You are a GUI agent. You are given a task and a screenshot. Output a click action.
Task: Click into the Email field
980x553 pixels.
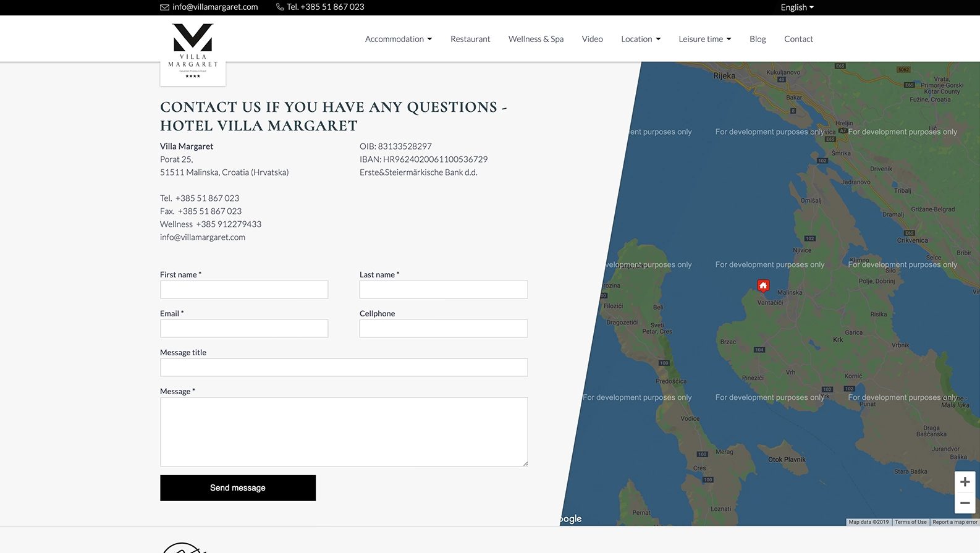(244, 329)
